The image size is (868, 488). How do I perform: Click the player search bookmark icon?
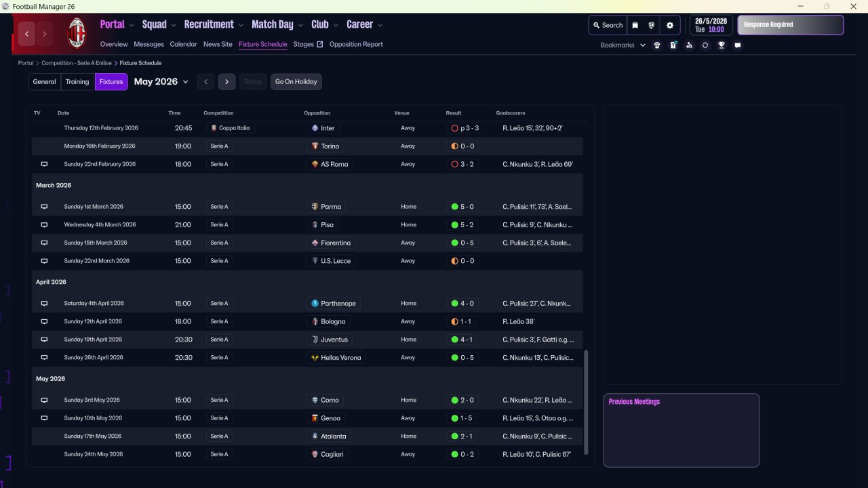(x=690, y=45)
